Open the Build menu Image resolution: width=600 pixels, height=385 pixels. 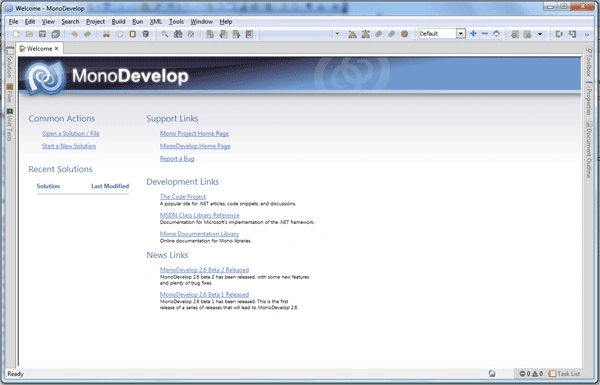[x=118, y=22]
